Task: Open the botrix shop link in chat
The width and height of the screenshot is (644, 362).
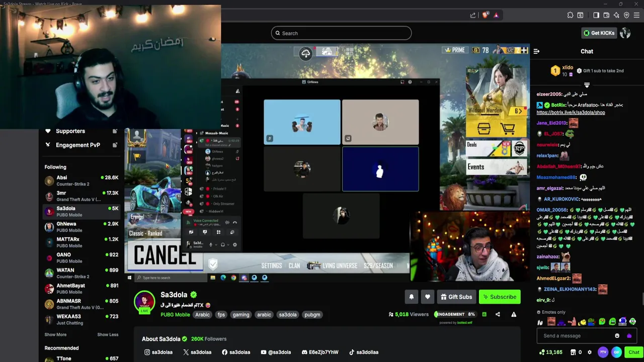Action: click(x=571, y=113)
